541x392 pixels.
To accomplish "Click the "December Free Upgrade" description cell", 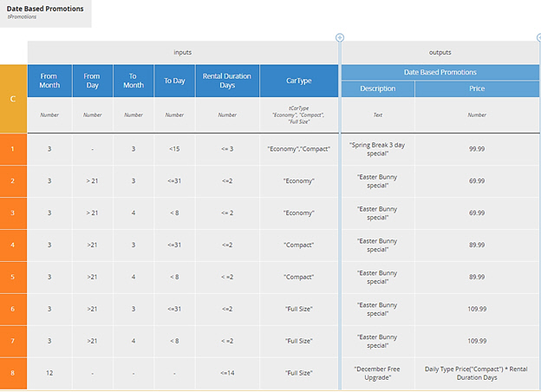I will click(377, 373).
